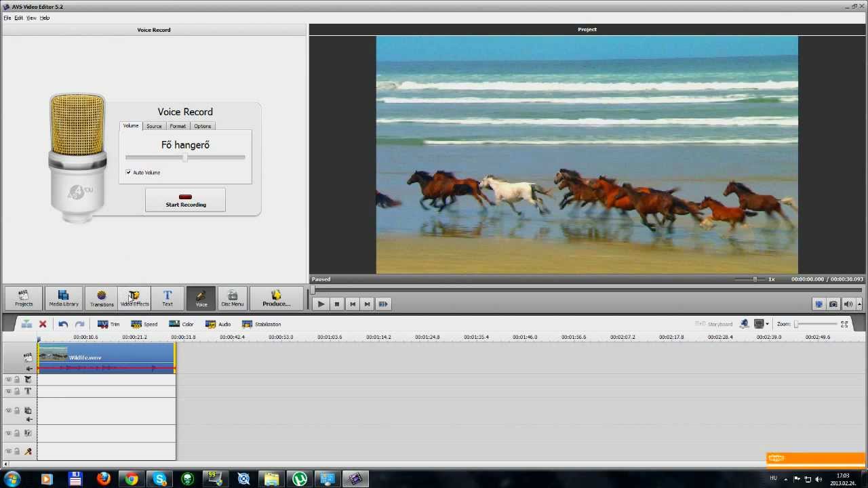Image resolution: width=868 pixels, height=488 pixels.
Task: Open the Projects panel
Action: coord(24,298)
